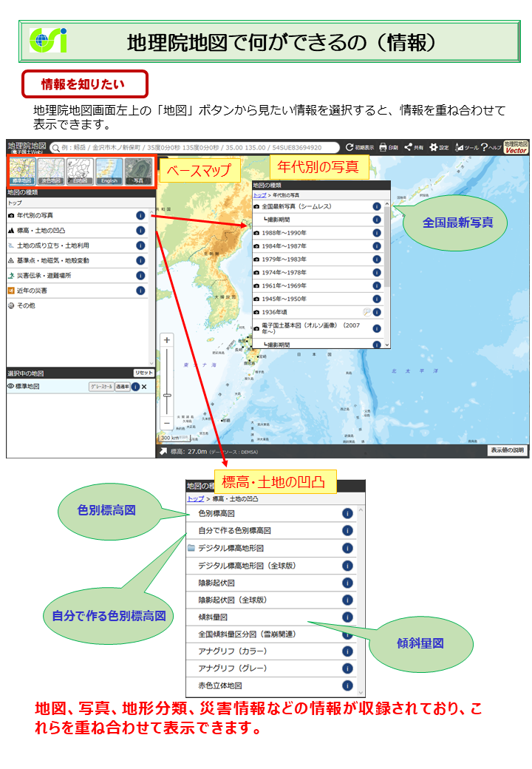Select the 1974年〜1978年 photo layer
This screenshot has height=769, width=532.
click(x=317, y=273)
